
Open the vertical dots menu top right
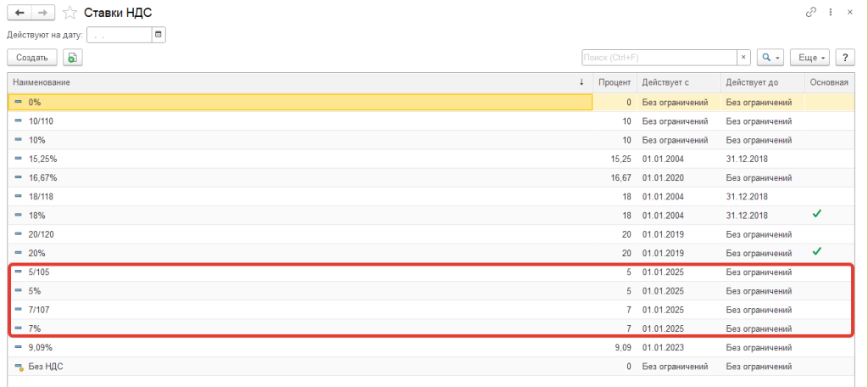pyautogui.click(x=832, y=12)
